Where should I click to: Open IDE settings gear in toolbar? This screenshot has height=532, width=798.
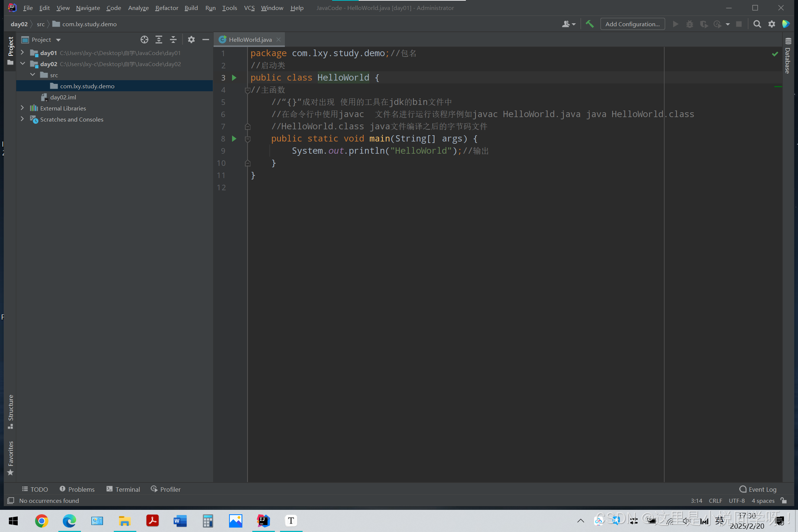[x=772, y=24]
